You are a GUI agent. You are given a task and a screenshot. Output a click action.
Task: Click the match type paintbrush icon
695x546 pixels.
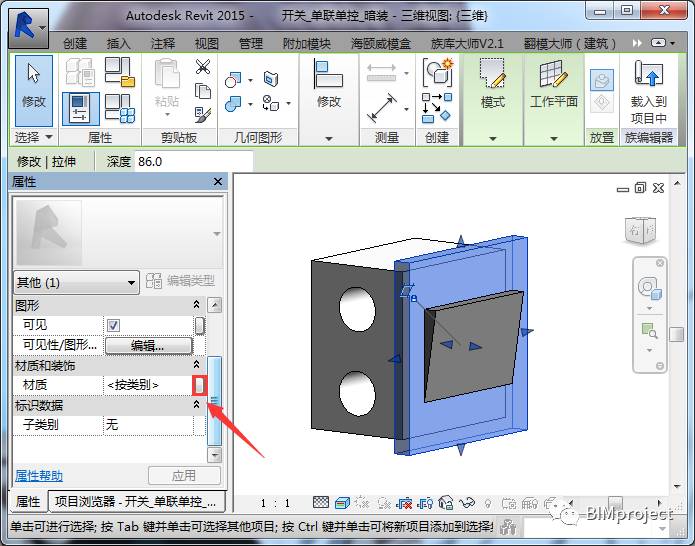pyautogui.click(x=203, y=114)
